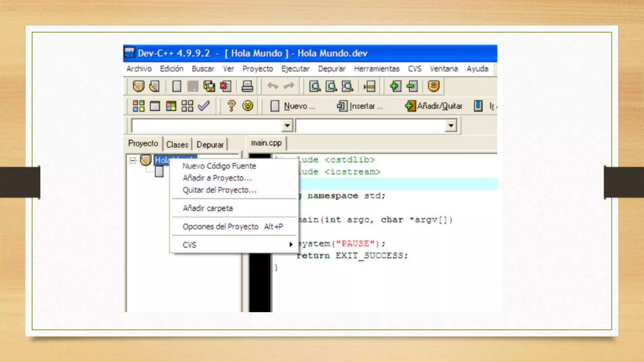Viewport: 644px width, 362px height.
Task: Open the right function combo box dropdown
Action: point(451,126)
